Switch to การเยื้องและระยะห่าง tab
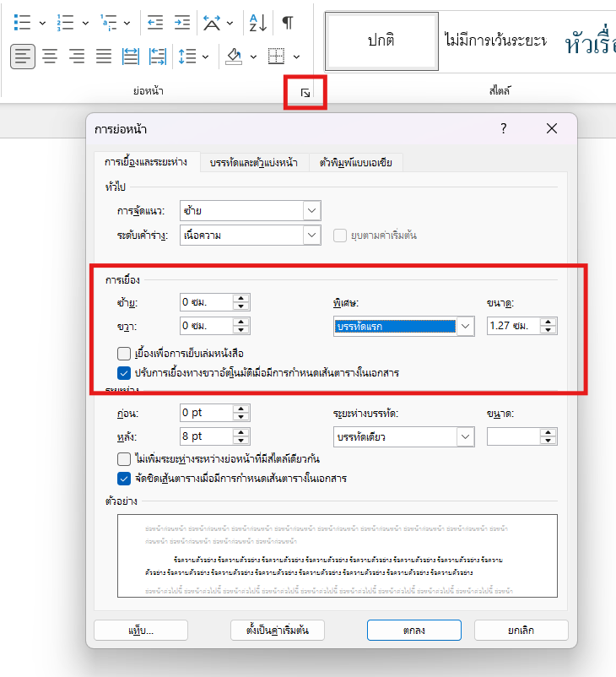The height and width of the screenshot is (677, 616). tap(146, 162)
